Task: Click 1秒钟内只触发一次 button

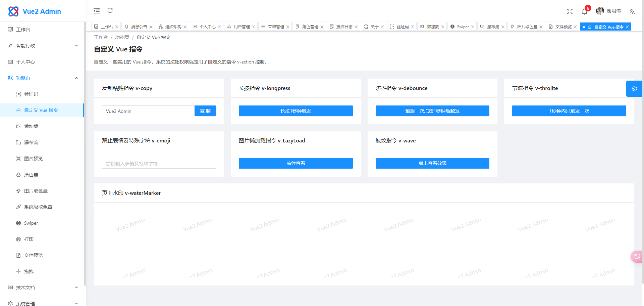Action: point(569,111)
